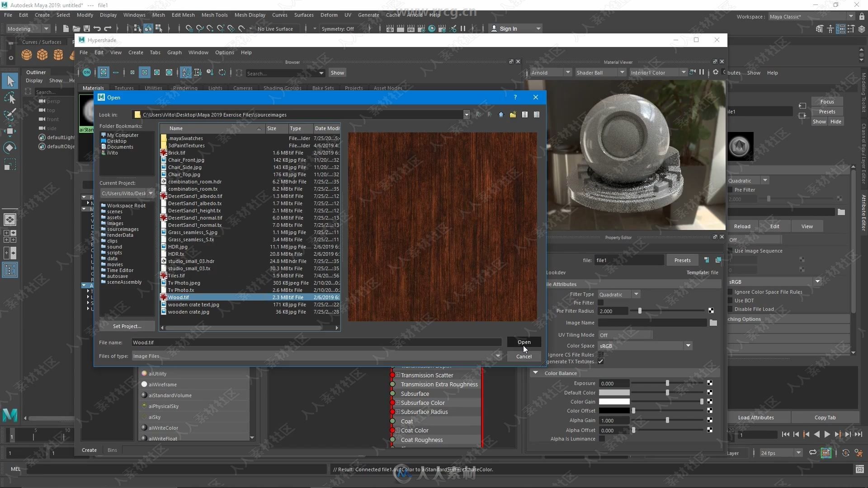Viewport: 868px width, 488px height.
Task: Switch file list to list view
Action: tap(525, 115)
